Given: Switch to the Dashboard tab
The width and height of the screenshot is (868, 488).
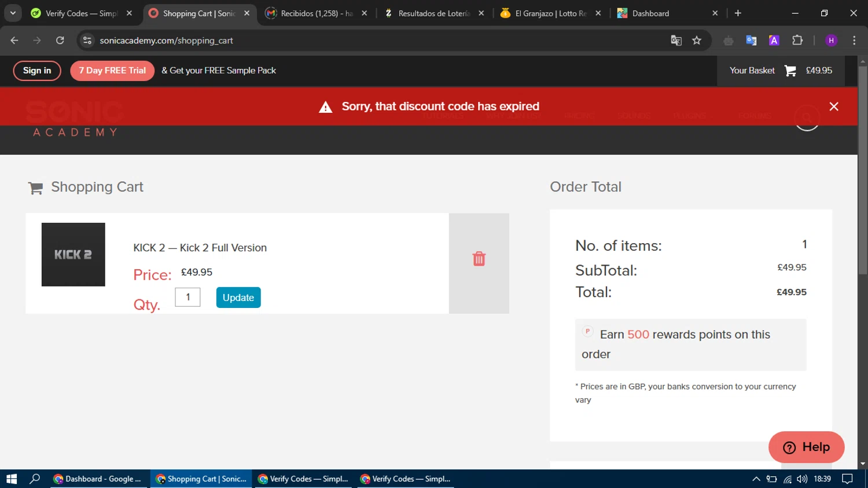Looking at the screenshot, I should [668, 13].
